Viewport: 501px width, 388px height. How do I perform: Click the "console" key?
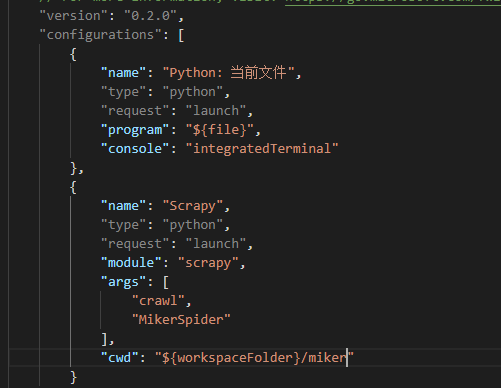tap(135, 149)
